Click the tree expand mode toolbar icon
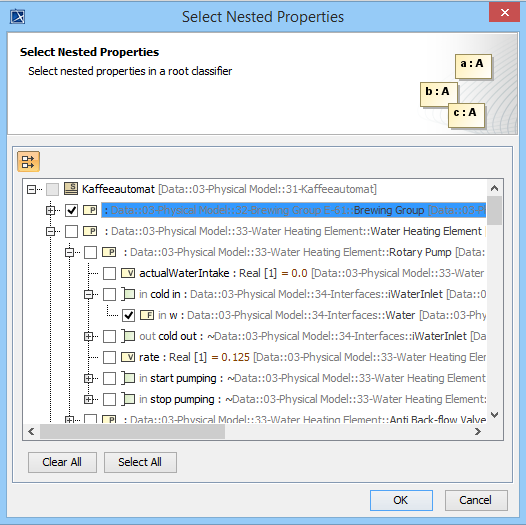This screenshot has height=525, width=526. [x=29, y=162]
